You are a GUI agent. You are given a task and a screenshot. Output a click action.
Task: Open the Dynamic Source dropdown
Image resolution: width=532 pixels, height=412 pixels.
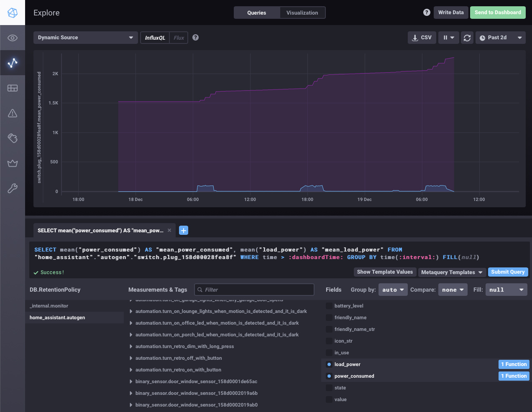tap(86, 38)
